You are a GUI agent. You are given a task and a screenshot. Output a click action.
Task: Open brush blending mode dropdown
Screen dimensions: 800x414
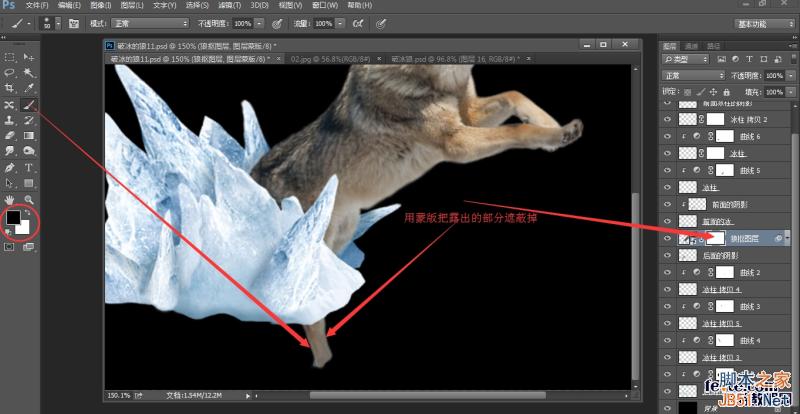coord(151,23)
